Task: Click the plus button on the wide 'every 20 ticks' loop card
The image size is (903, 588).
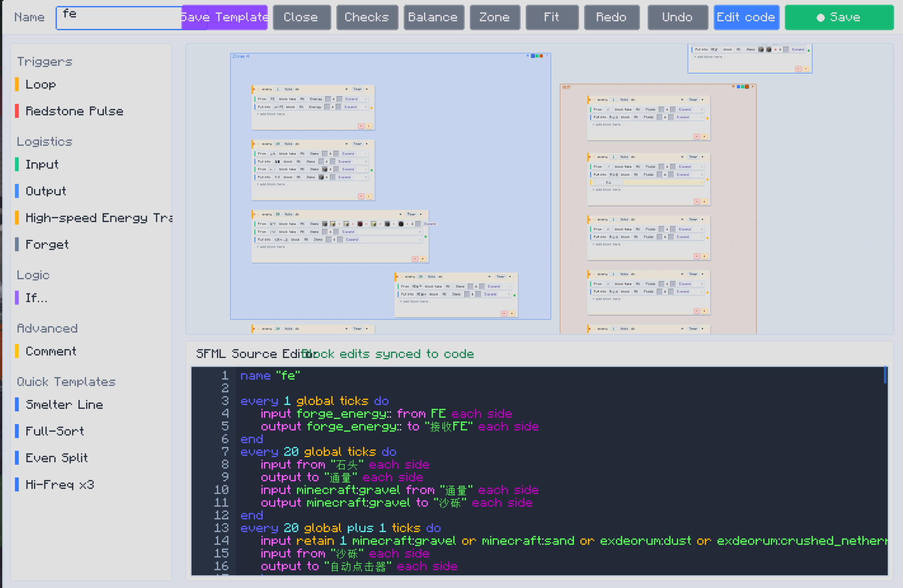Action: [423, 259]
